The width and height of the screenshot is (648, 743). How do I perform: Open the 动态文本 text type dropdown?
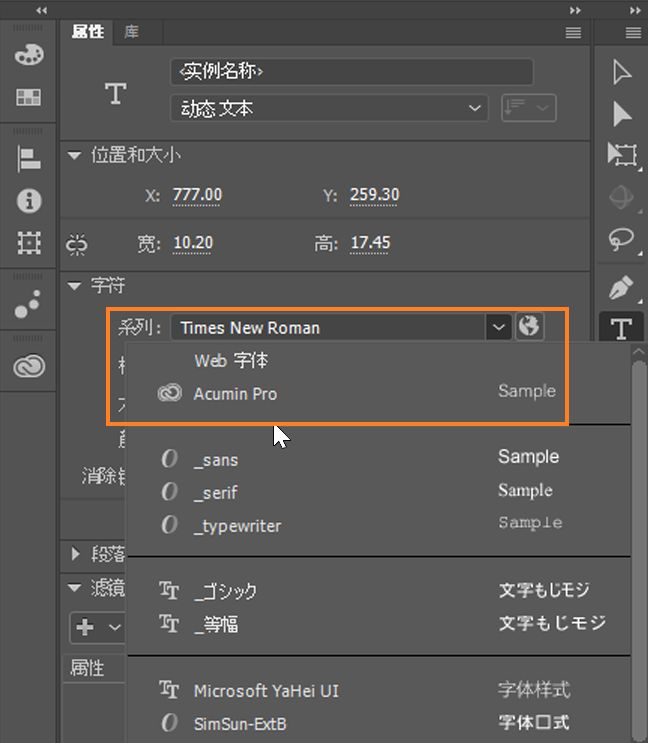point(329,109)
